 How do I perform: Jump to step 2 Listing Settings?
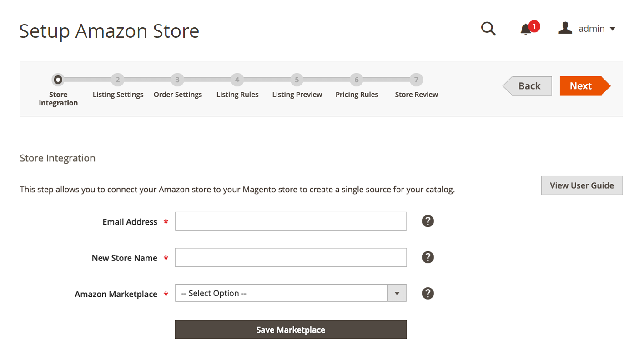pos(117,80)
